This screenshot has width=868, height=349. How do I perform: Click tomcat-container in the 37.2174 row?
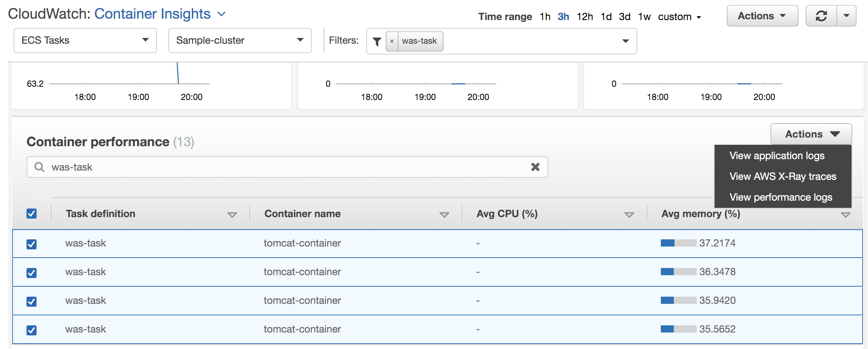tap(302, 243)
